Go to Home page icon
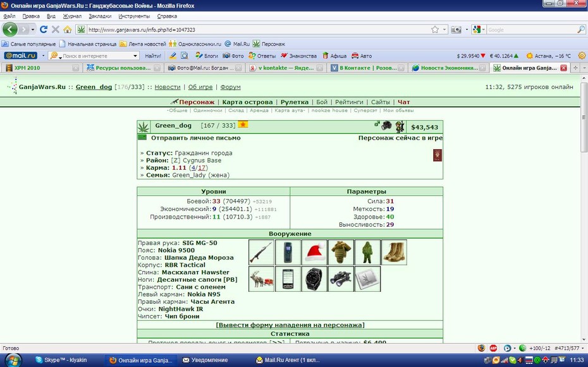This screenshot has width=588, height=367. click(x=68, y=29)
